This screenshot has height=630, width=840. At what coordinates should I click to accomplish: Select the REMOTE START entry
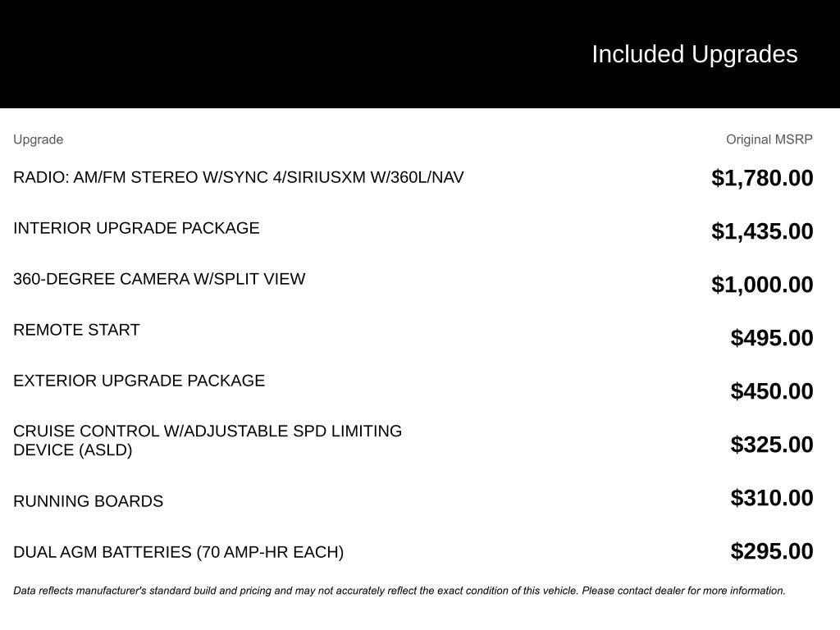click(76, 330)
